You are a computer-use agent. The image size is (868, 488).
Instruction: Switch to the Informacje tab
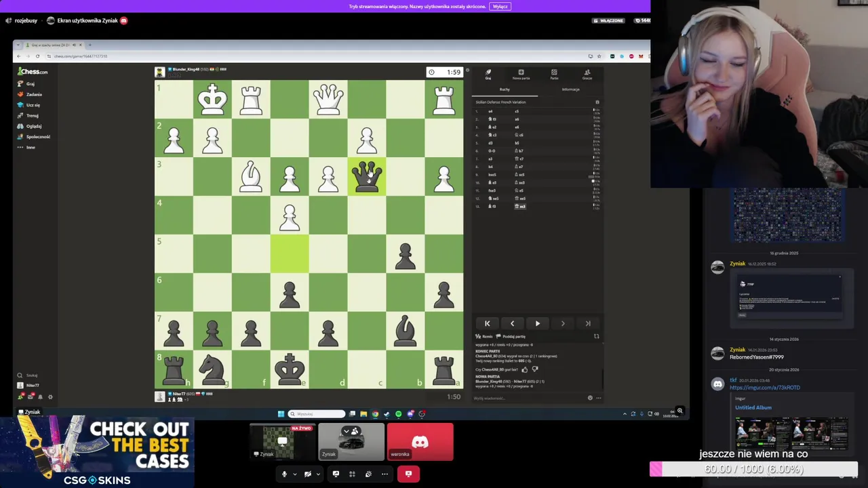(x=570, y=89)
